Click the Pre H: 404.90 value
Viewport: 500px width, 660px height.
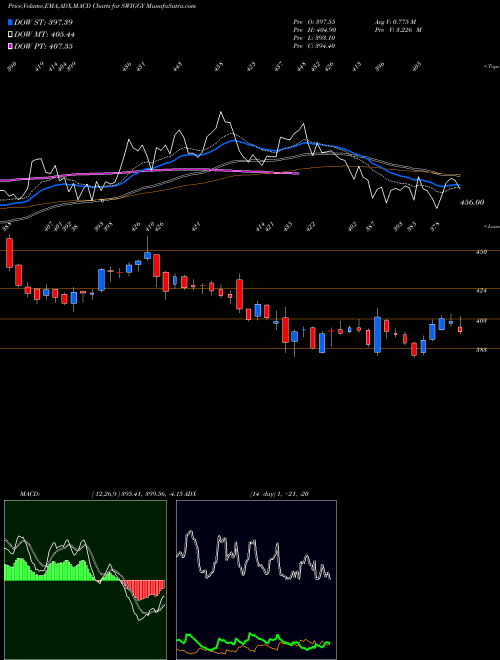pyautogui.click(x=314, y=30)
